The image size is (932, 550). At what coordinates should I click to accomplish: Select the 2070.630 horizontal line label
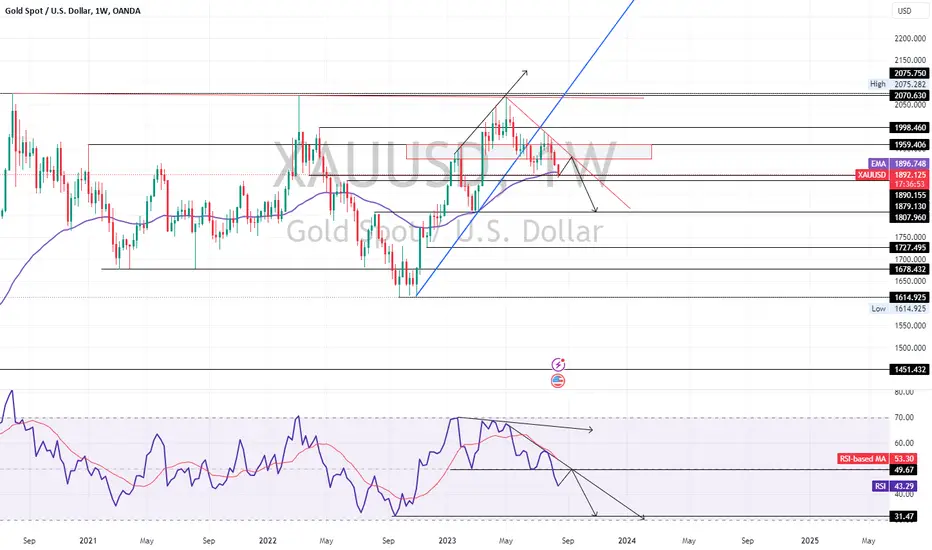(909, 96)
